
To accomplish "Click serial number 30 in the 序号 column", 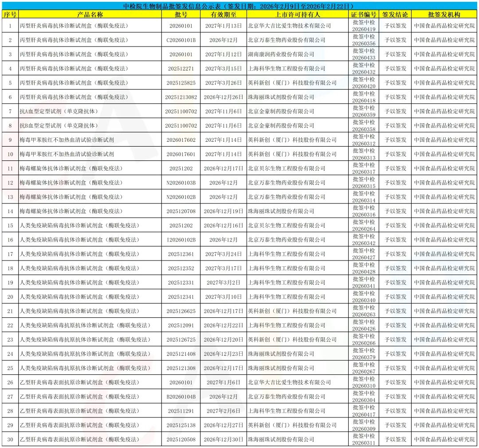I will (10, 440).
